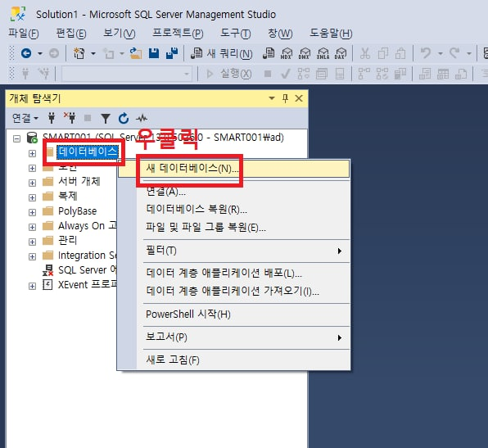Open the 프로젝트(P) menu

[x=178, y=34]
